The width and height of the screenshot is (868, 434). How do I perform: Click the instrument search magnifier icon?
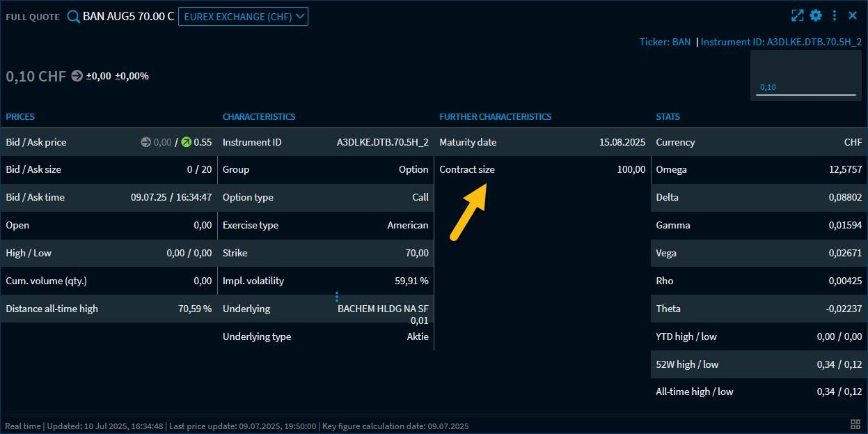[x=73, y=17]
